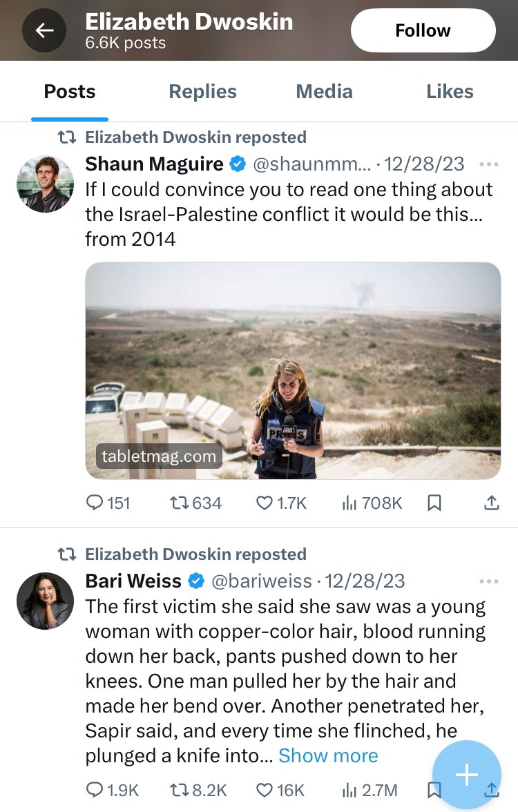Open Bari Weiss's profile name link
Viewport: 518px width, 812px height.
[133, 581]
